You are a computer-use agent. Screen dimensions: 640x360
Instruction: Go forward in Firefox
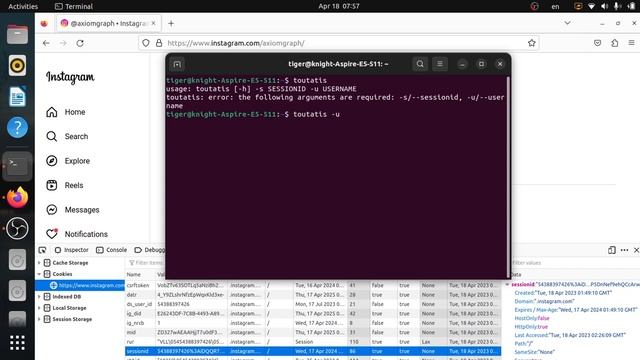tap(63, 43)
